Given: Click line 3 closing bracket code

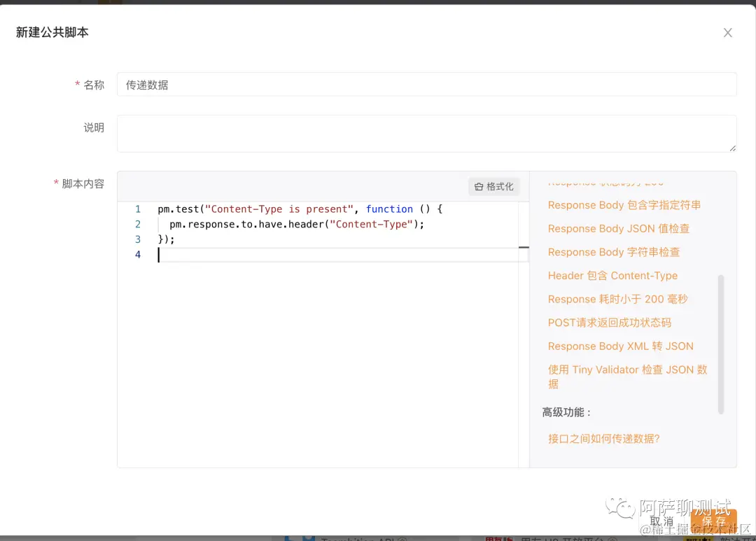Looking at the screenshot, I should point(166,239).
